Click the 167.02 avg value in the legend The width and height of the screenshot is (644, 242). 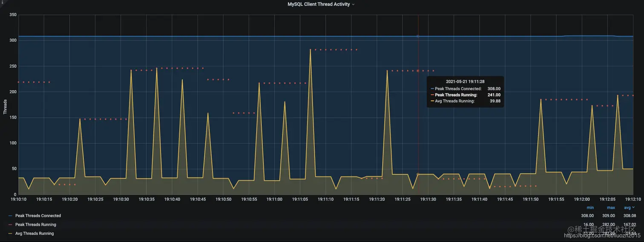tap(630, 225)
